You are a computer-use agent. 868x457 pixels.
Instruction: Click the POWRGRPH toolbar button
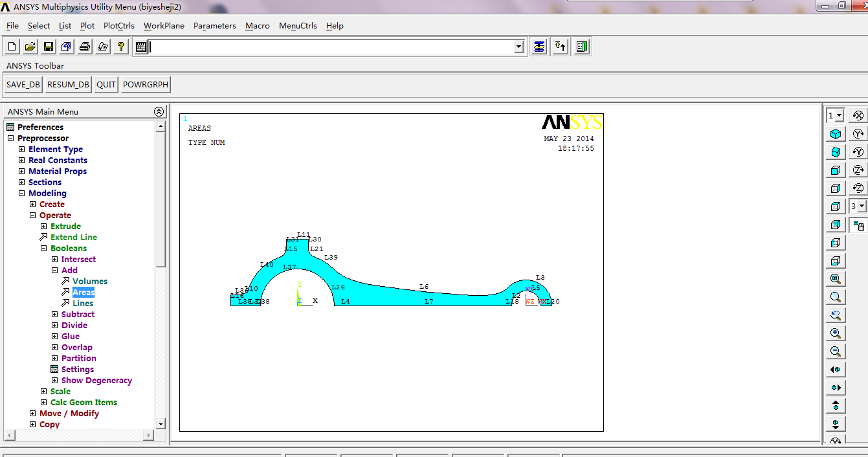click(146, 85)
